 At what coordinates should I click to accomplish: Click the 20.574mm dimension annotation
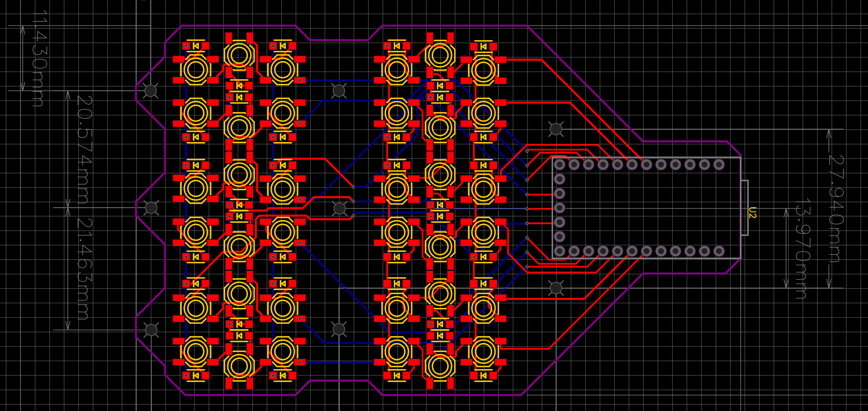(84, 149)
